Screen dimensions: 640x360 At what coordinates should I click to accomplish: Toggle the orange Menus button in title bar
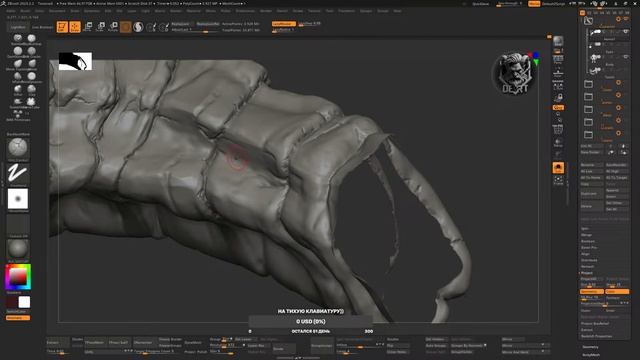coord(533,4)
